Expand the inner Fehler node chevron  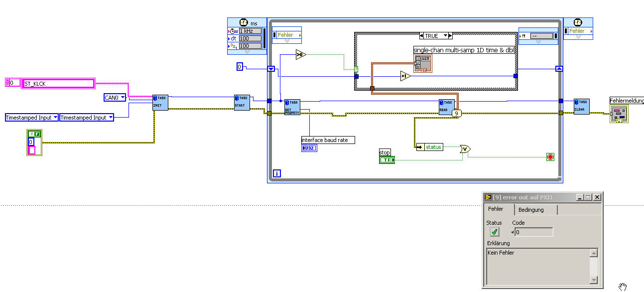287,41
